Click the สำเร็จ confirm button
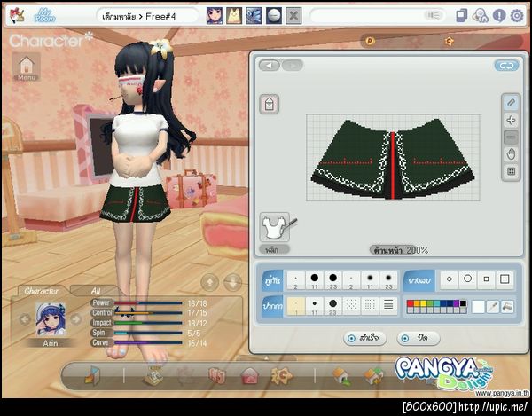The width and height of the screenshot is (532, 416). (x=365, y=338)
